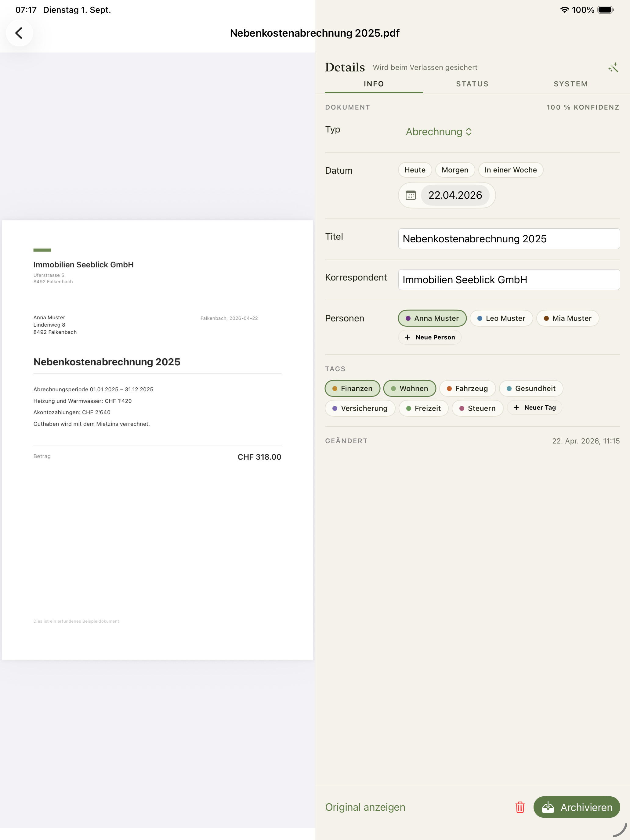Switch to the SYSTEM tab
The height and width of the screenshot is (840, 630).
tap(571, 84)
